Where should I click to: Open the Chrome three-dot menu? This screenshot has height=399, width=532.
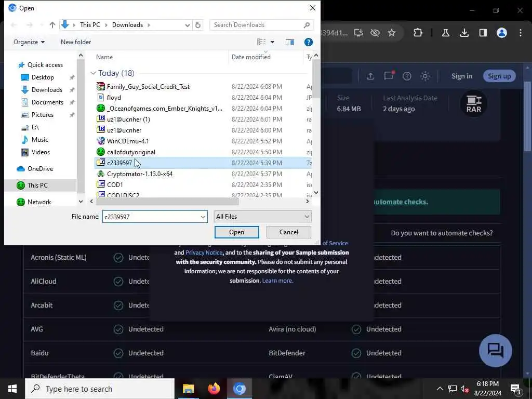[521, 33]
